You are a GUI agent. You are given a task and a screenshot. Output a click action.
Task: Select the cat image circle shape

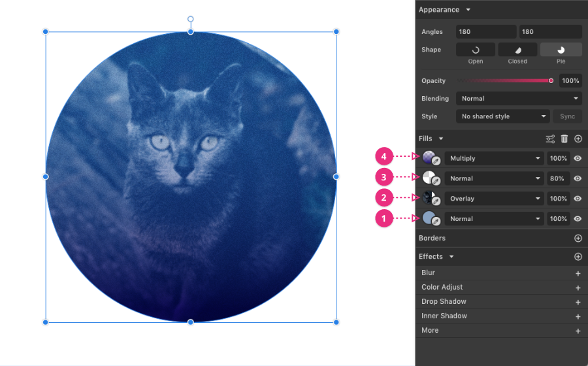pyautogui.click(x=191, y=177)
